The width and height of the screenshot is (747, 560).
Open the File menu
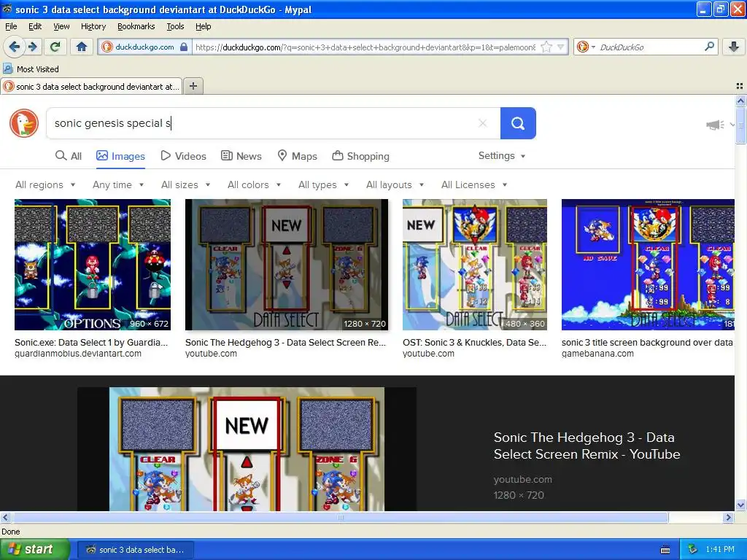[11, 26]
